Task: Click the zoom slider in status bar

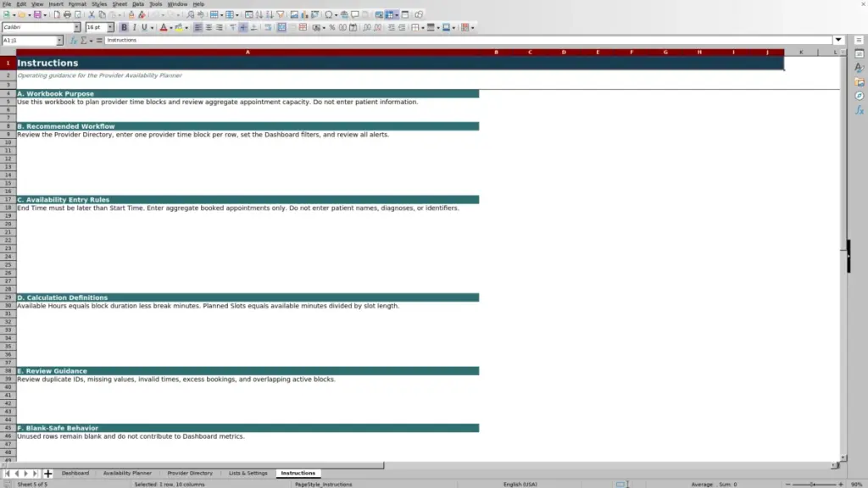Action: (815, 484)
